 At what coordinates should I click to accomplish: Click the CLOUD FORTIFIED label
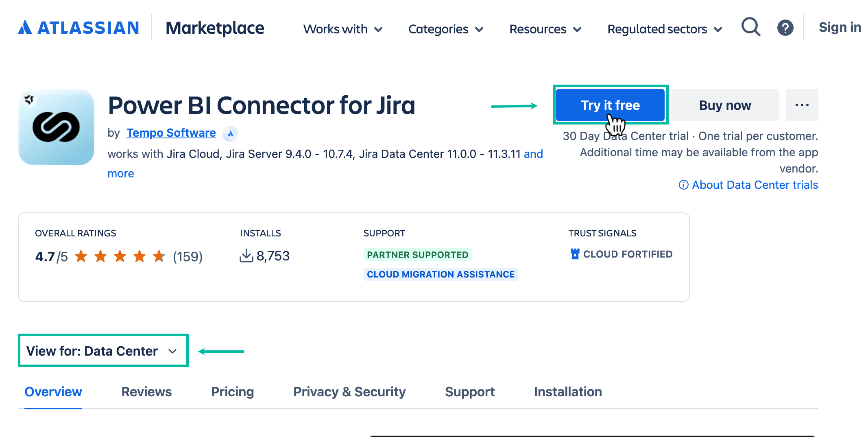coord(628,254)
